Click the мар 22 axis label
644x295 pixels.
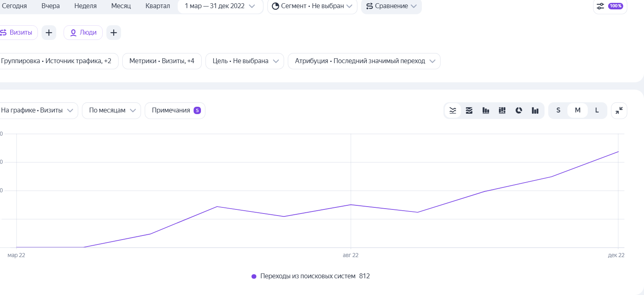point(16,255)
